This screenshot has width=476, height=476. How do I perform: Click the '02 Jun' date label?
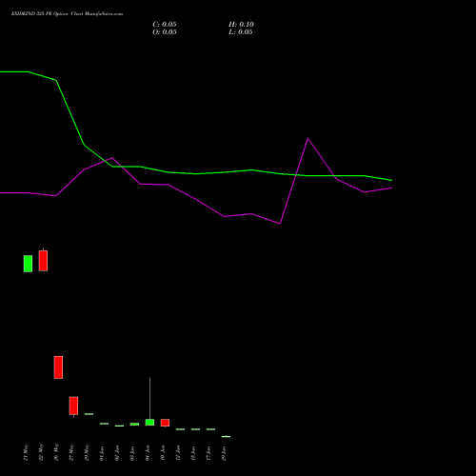coord(117,453)
